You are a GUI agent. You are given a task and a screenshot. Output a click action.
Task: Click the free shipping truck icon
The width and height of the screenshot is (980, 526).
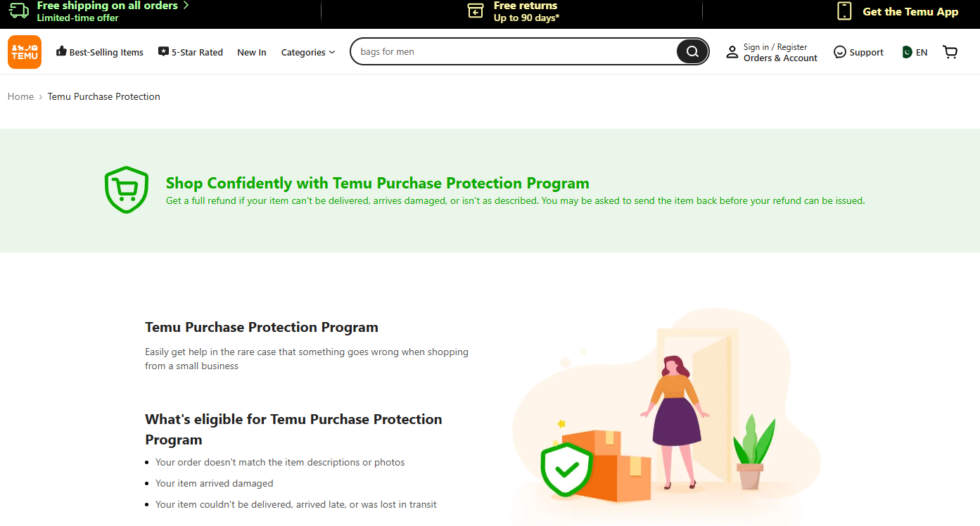[19, 11]
